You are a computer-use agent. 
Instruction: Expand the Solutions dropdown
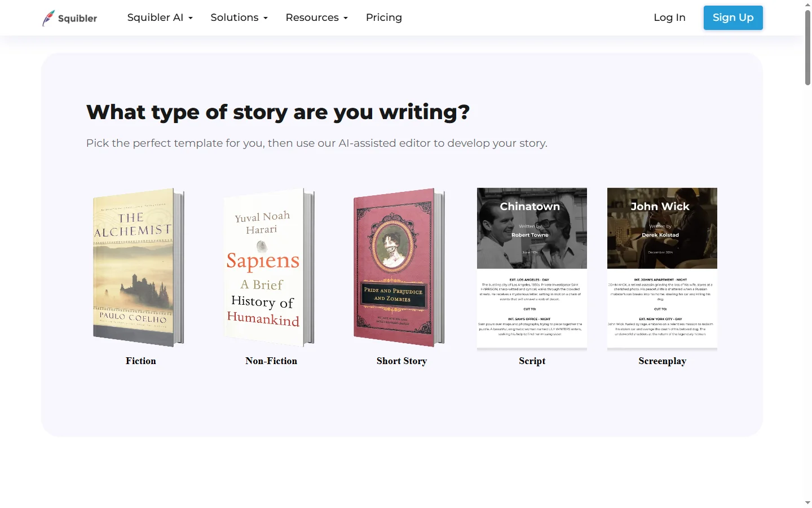(239, 17)
